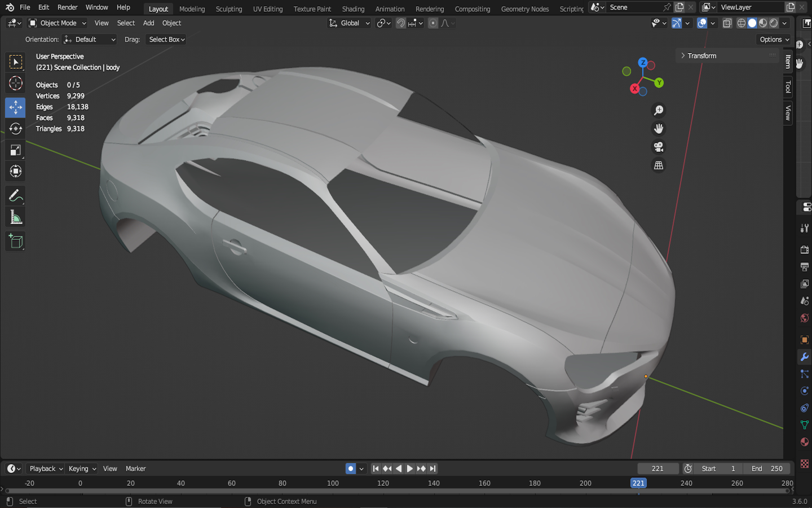Click the zoom magnifier in viewport navigation
Screen dimensions: 812x508
tap(658, 110)
